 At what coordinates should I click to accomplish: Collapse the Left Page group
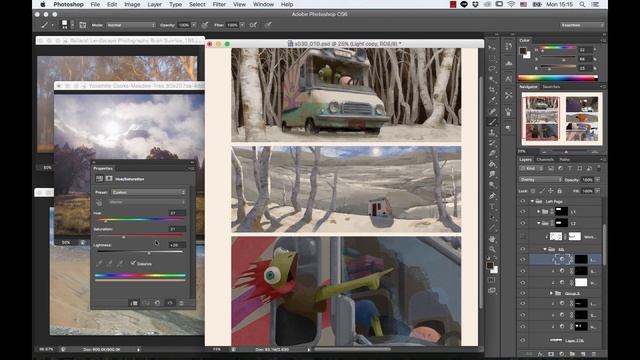[532, 201]
